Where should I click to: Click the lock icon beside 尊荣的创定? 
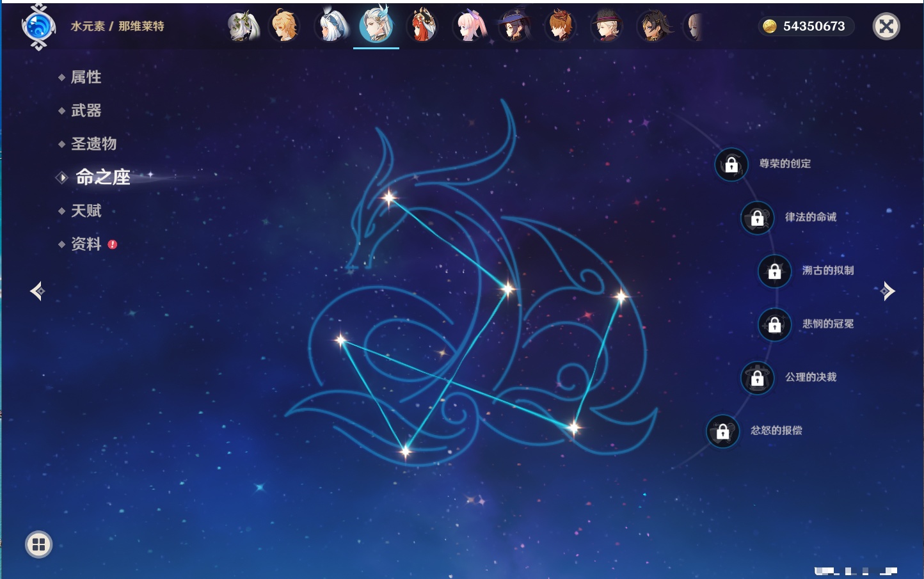click(731, 165)
